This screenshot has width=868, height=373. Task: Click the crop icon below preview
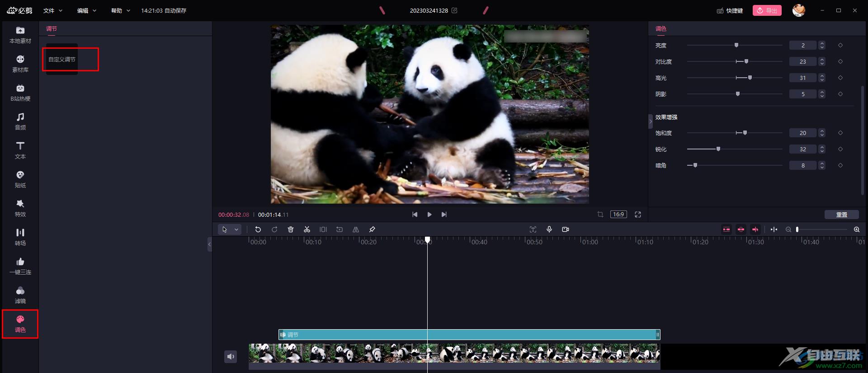tap(600, 214)
